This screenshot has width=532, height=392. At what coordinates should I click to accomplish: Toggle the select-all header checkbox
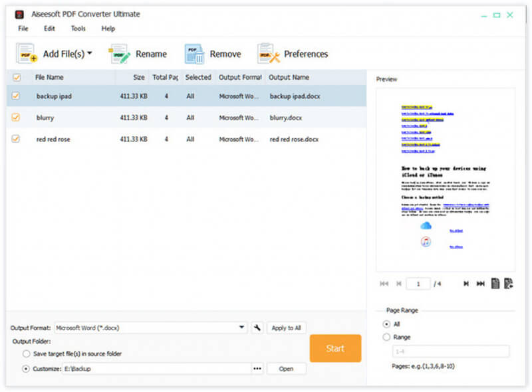click(17, 77)
